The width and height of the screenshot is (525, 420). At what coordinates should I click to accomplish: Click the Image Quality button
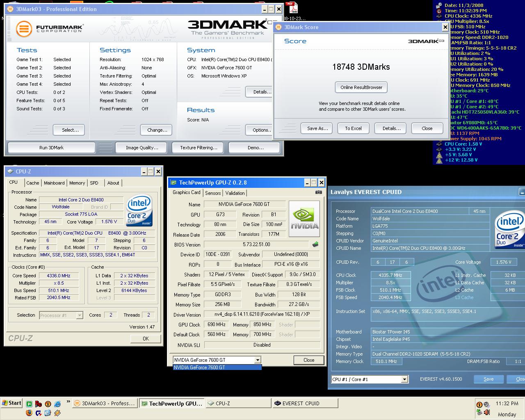pyautogui.click(x=142, y=148)
